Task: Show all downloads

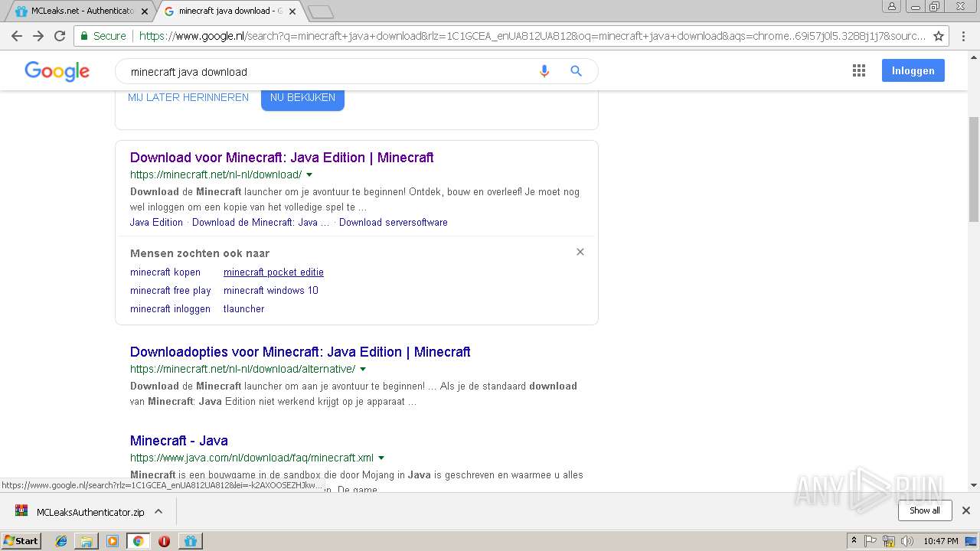Action: (x=925, y=510)
